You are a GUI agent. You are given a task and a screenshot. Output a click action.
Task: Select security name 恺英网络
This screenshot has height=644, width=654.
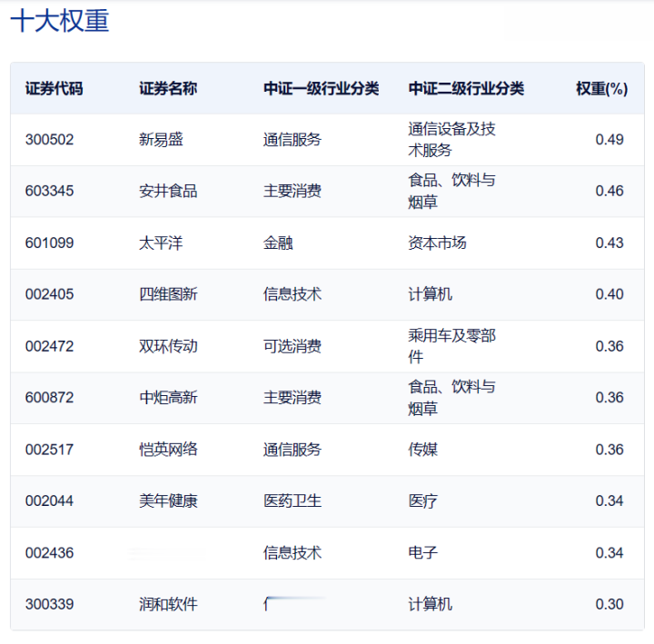pos(168,450)
